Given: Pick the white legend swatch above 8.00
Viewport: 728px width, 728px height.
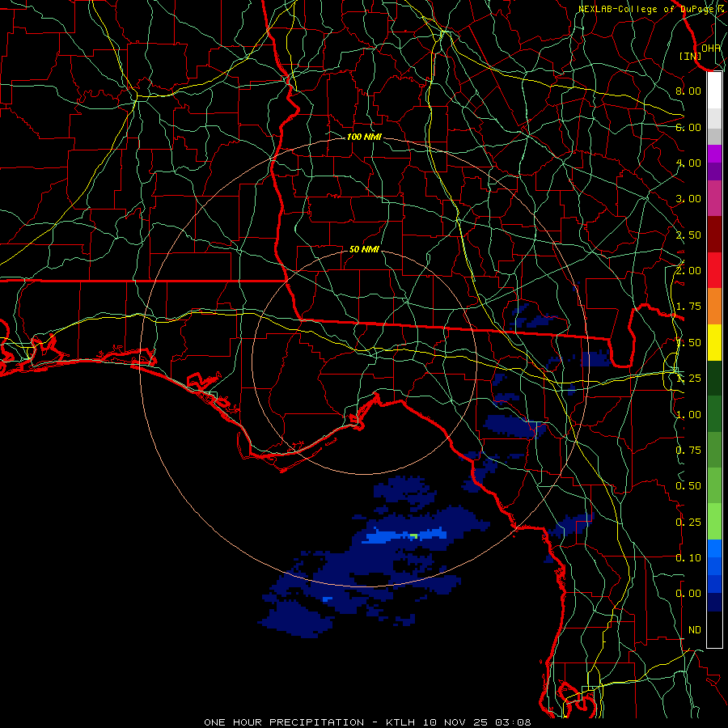Looking at the screenshot, I should point(714,91).
